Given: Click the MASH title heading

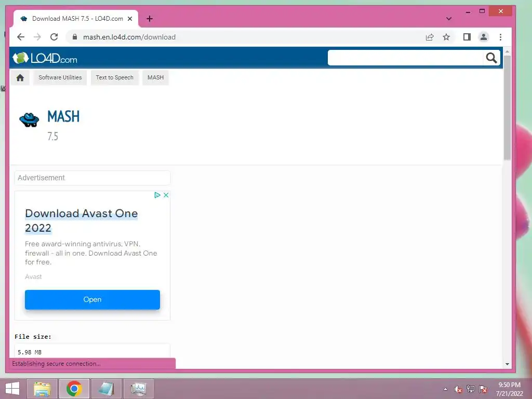Looking at the screenshot, I should pyautogui.click(x=63, y=116).
